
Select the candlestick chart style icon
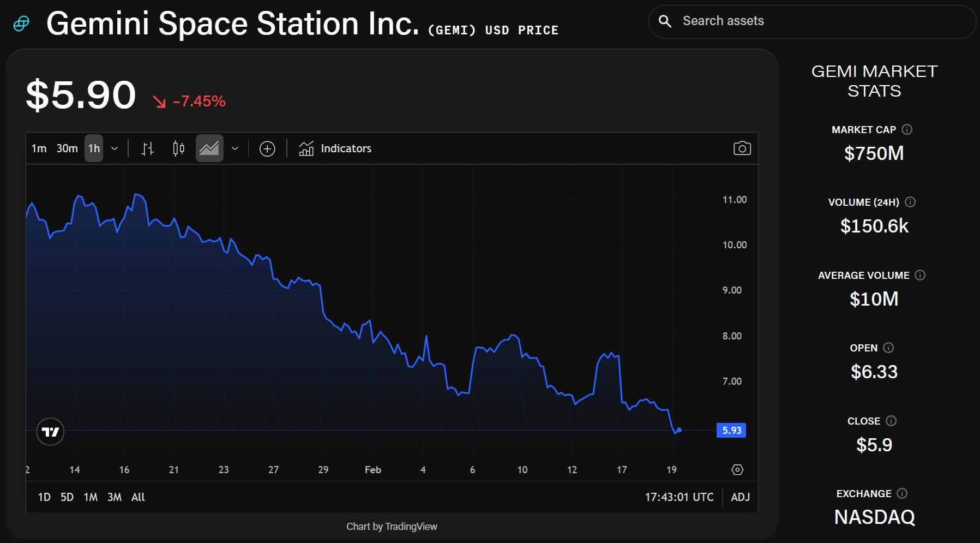pyautogui.click(x=178, y=148)
